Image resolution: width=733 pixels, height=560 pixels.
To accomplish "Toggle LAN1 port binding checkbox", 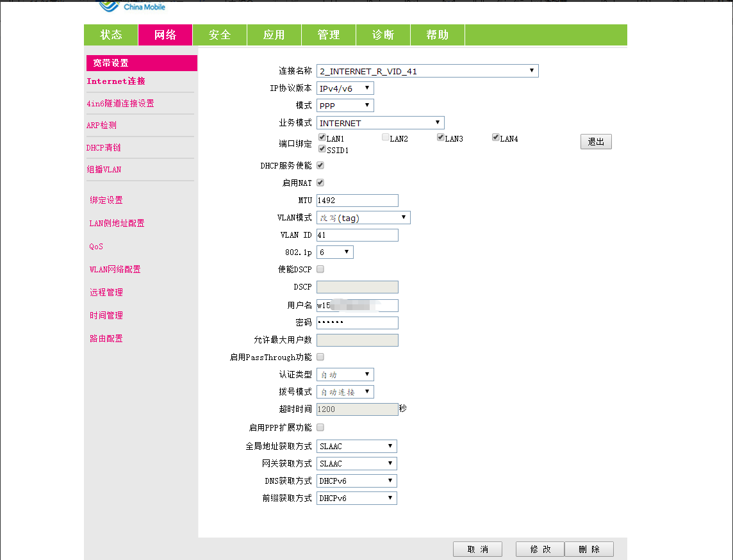I will pyautogui.click(x=322, y=137).
